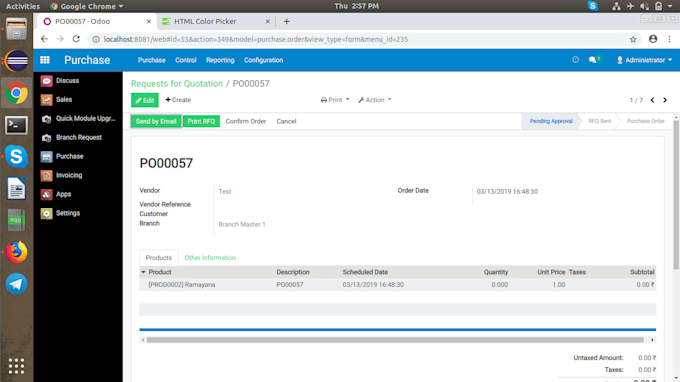
Task: Open Google Chrome app menu in top bar
Action: click(86, 6)
